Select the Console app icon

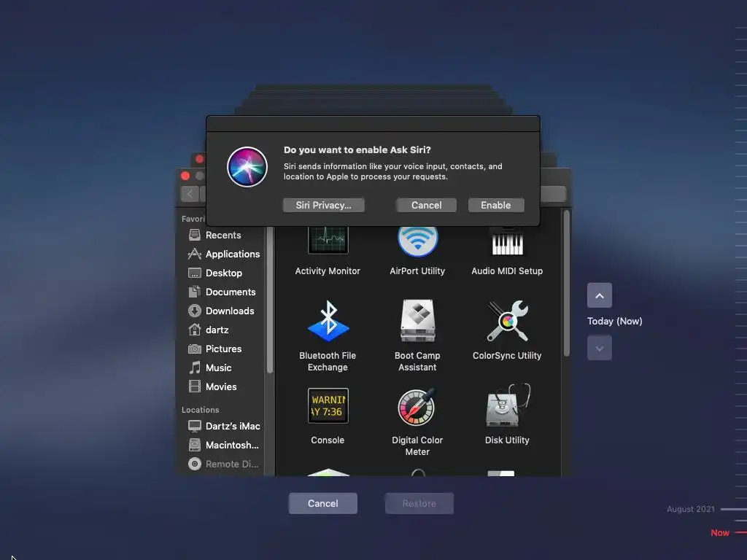(x=328, y=405)
